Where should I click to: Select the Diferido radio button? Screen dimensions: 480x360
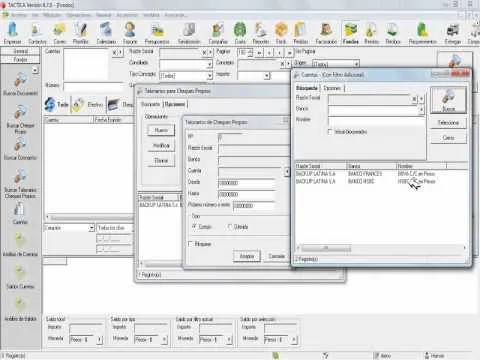(x=230, y=227)
